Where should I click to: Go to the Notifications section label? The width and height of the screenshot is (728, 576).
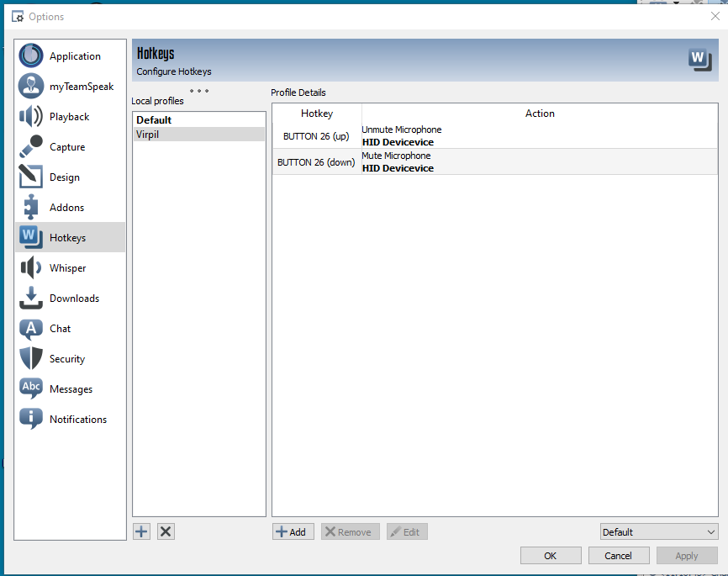click(x=78, y=419)
